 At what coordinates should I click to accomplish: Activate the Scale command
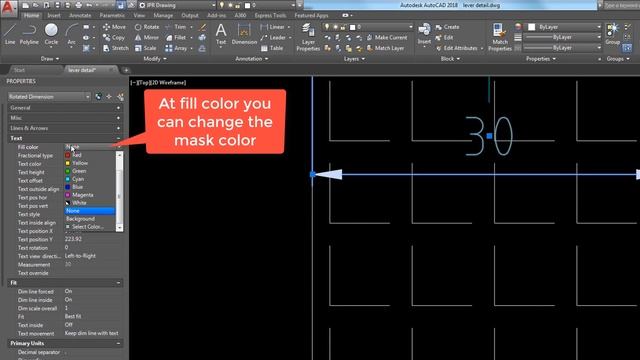click(x=145, y=48)
